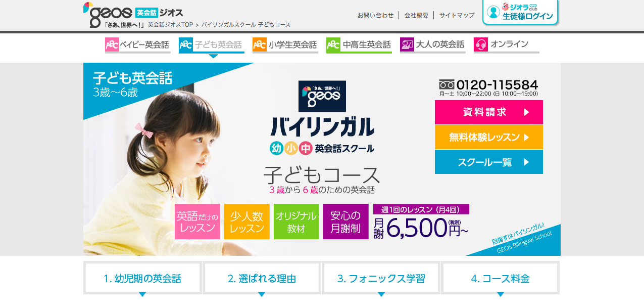Open the サイトマップ link
Screen dimensions: 644x308
(457, 15)
